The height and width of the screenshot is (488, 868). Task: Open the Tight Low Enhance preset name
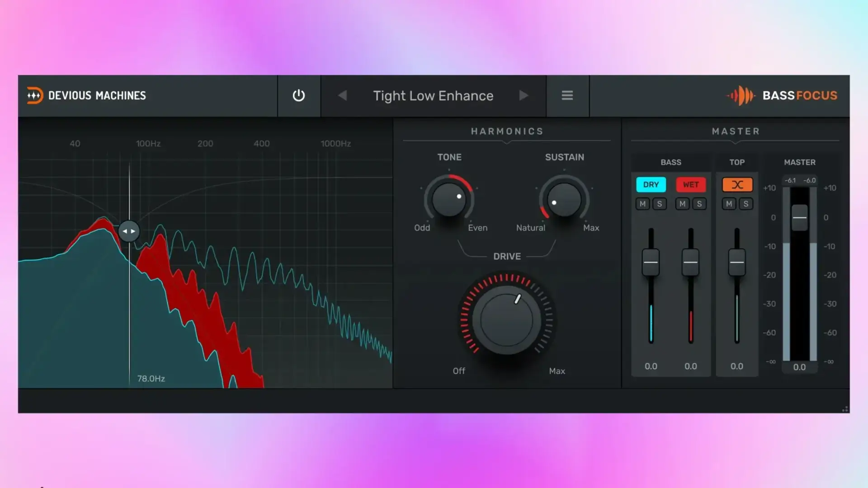click(x=433, y=95)
